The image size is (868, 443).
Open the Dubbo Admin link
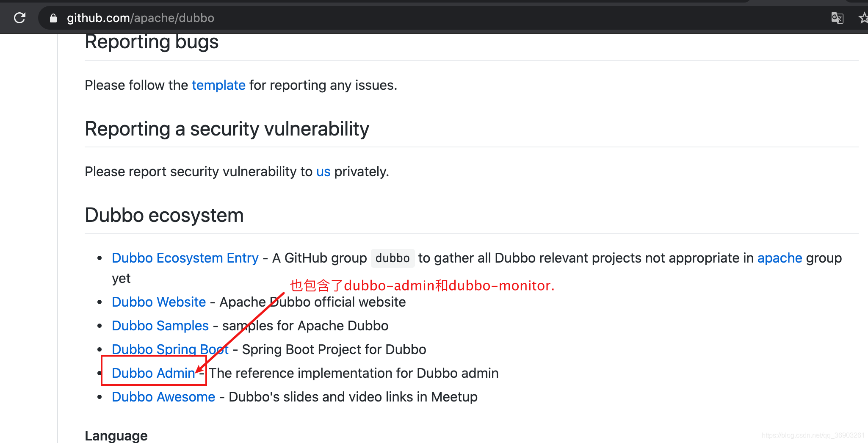[x=153, y=373]
